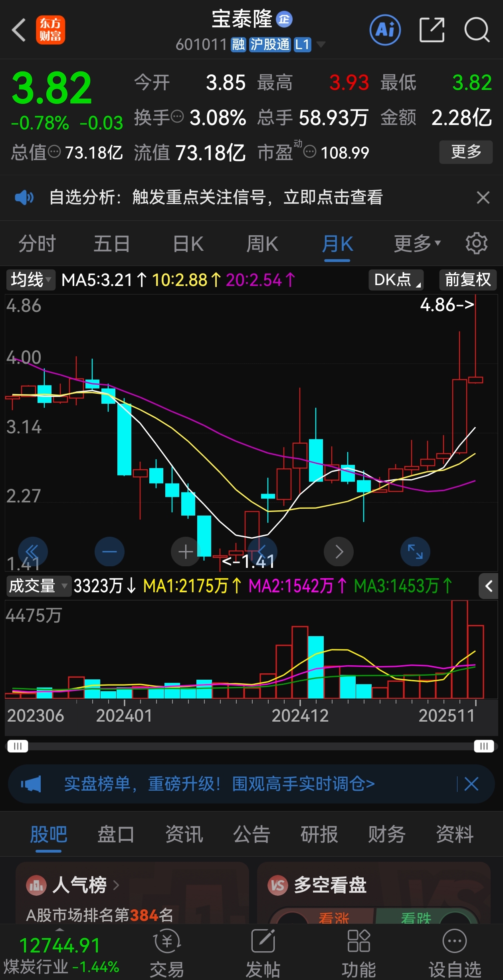Open the 公告 tab

tap(252, 834)
